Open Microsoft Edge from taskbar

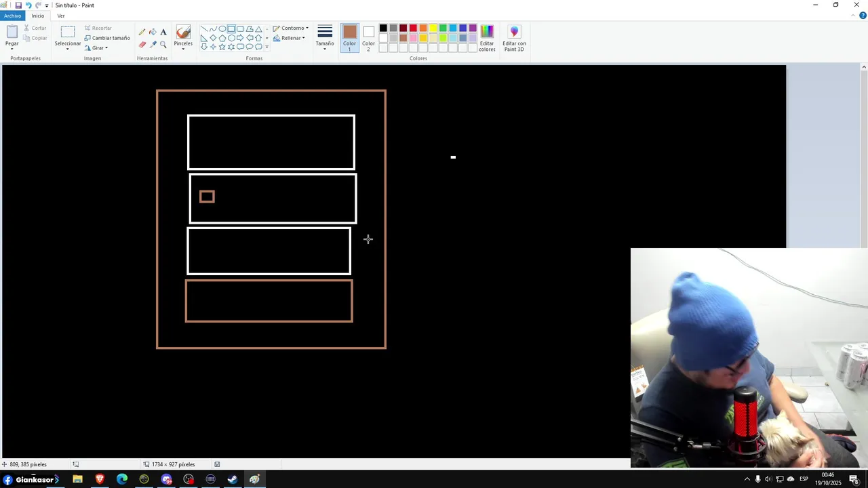[x=122, y=479]
